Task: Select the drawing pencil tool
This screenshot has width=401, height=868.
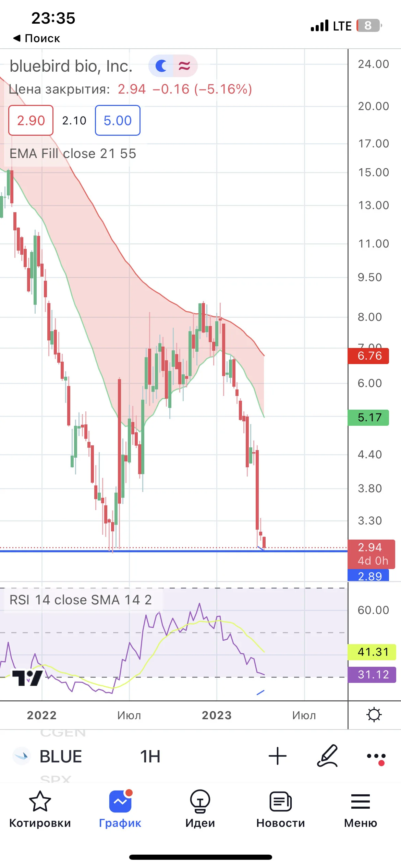Action: [328, 756]
